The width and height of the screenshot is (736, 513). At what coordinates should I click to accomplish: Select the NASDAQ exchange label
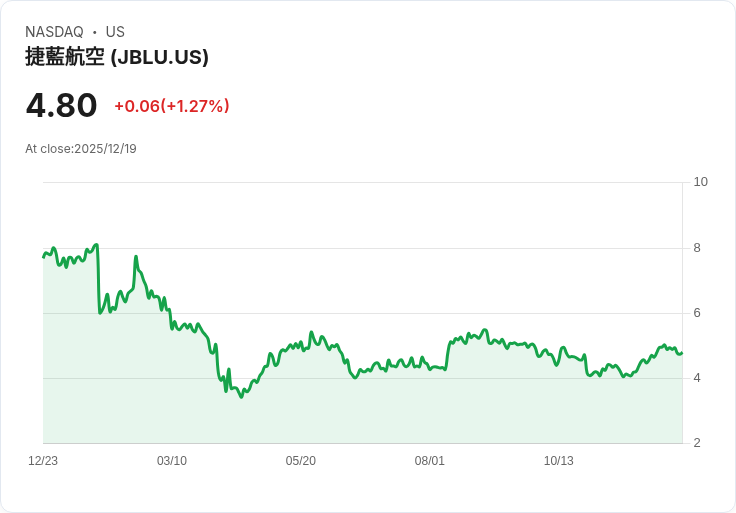(x=54, y=32)
